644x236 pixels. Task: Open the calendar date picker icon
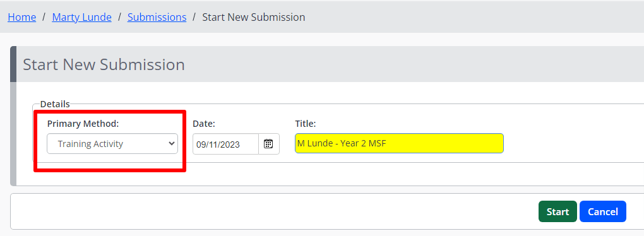coord(268,144)
